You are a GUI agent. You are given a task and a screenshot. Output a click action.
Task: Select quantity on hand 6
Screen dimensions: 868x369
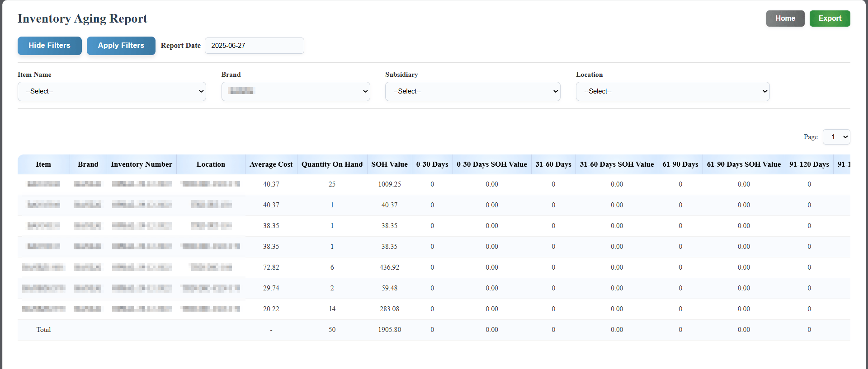[x=332, y=267]
